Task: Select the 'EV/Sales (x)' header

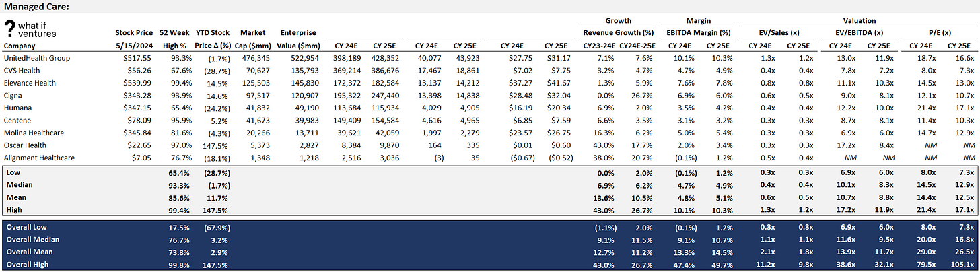Action: pyautogui.click(x=779, y=33)
